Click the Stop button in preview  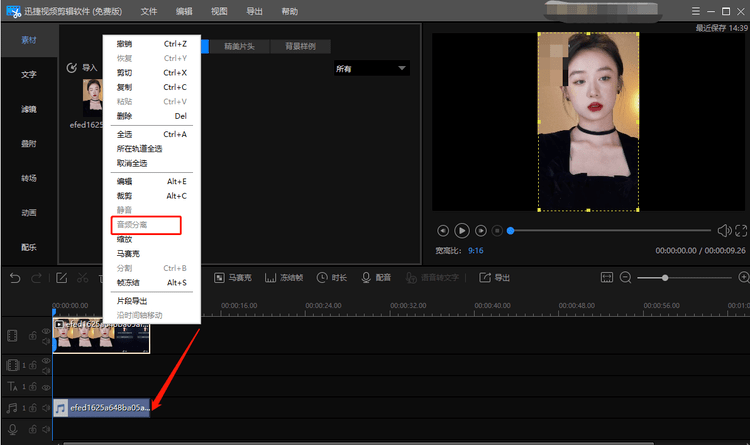[x=496, y=230]
